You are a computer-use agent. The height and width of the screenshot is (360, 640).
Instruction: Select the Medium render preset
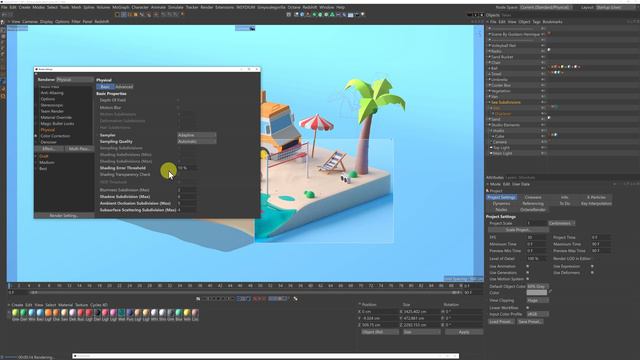tap(47, 162)
